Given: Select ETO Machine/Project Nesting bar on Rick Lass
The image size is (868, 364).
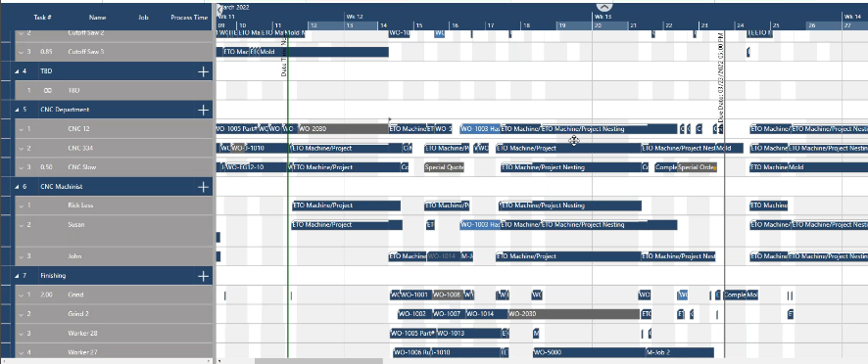Looking at the screenshot, I should pyautogui.click(x=570, y=205).
